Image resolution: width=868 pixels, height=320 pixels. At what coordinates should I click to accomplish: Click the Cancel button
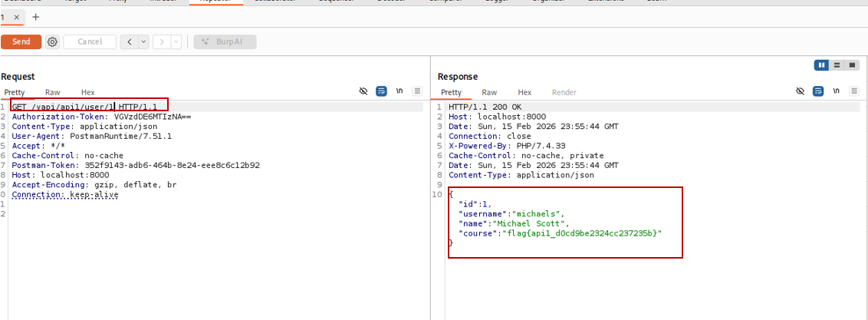point(90,41)
